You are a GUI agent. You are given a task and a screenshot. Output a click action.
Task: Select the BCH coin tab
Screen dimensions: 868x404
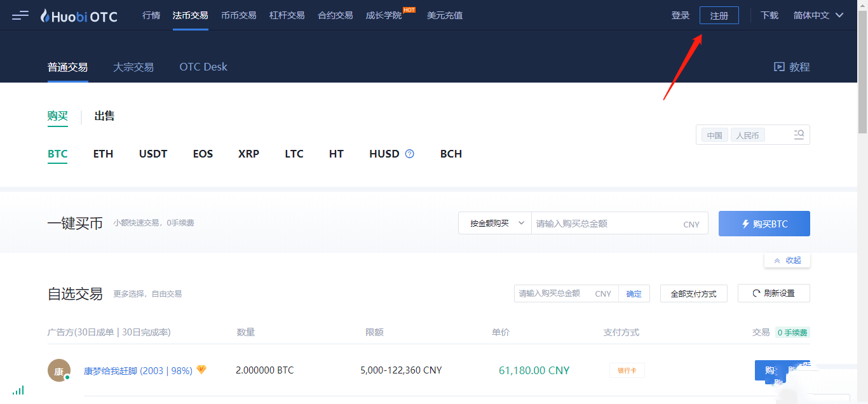(x=451, y=154)
